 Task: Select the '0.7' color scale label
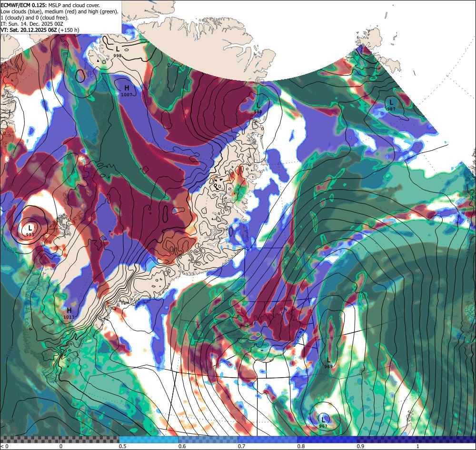tap(242, 446)
